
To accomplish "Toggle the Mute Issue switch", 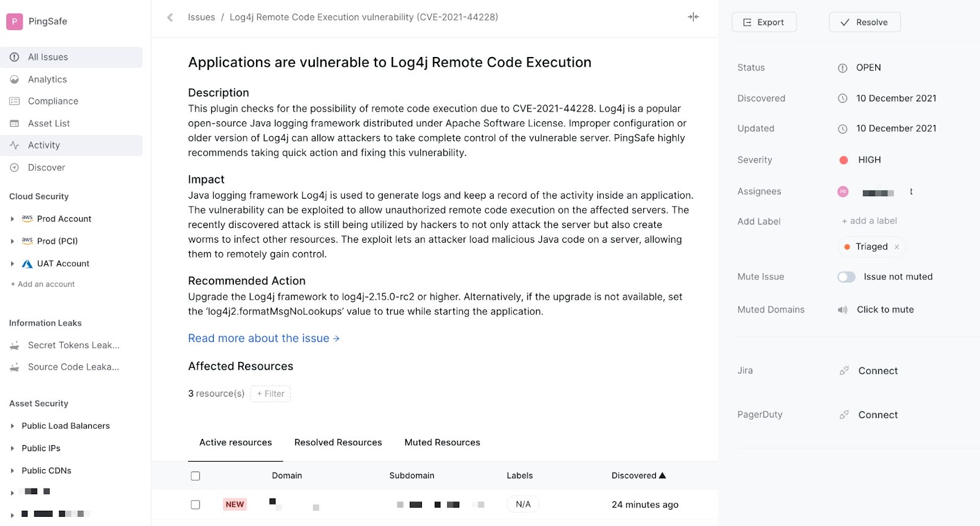I will pyautogui.click(x=846, y=277).
